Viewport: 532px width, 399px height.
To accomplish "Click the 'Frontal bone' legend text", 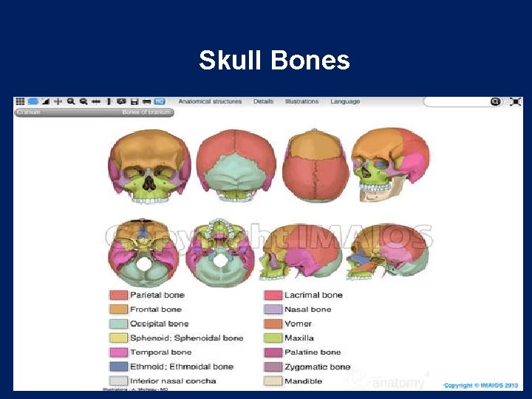I will tap(156, 309).
